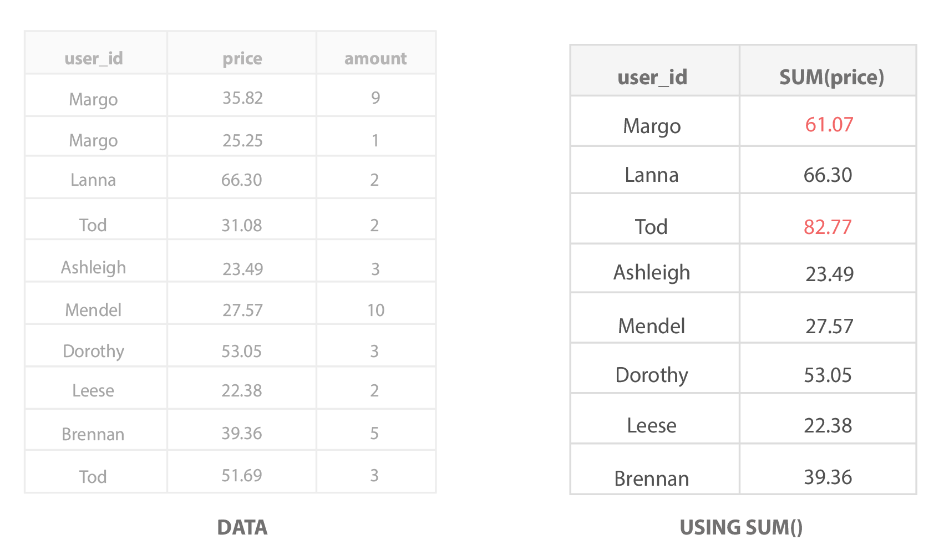The image size is (944, 560).
Task: Select the 39.36 value in the SUM table
Action: click(828, 477)
